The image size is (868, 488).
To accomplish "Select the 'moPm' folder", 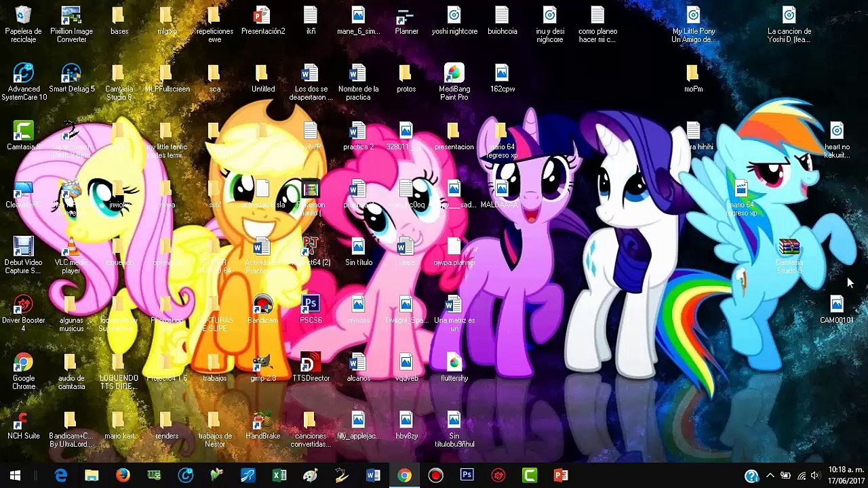I will point(693,79).
